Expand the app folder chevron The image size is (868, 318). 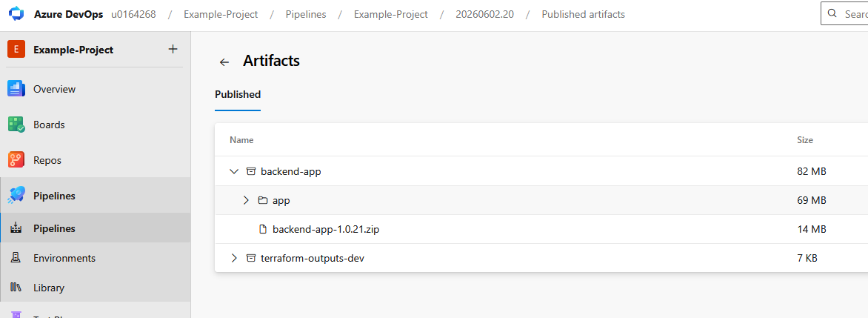(x=247, y=200)
